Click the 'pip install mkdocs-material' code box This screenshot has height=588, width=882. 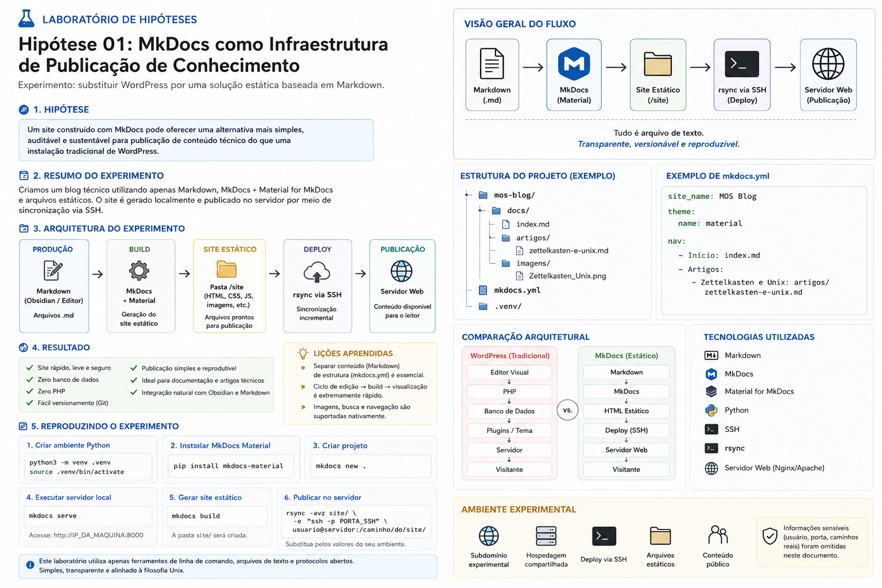pyautogui.click(x=230, y=466)
